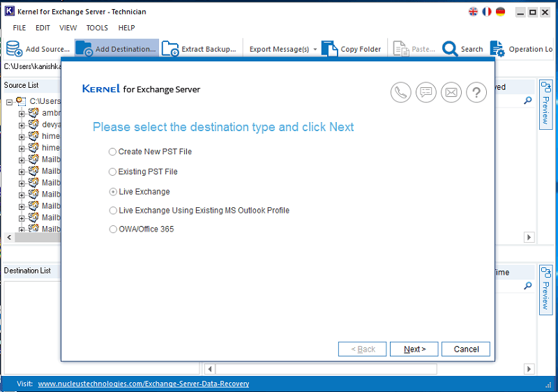Open the VIEW menu
Viewport: 558px width, 392px height.
point(68,28)
